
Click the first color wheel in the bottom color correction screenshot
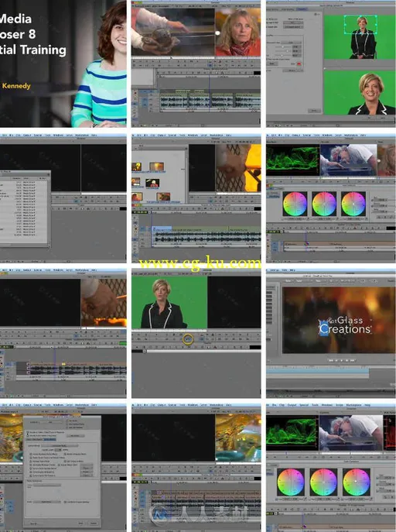(x=290, y=482)
